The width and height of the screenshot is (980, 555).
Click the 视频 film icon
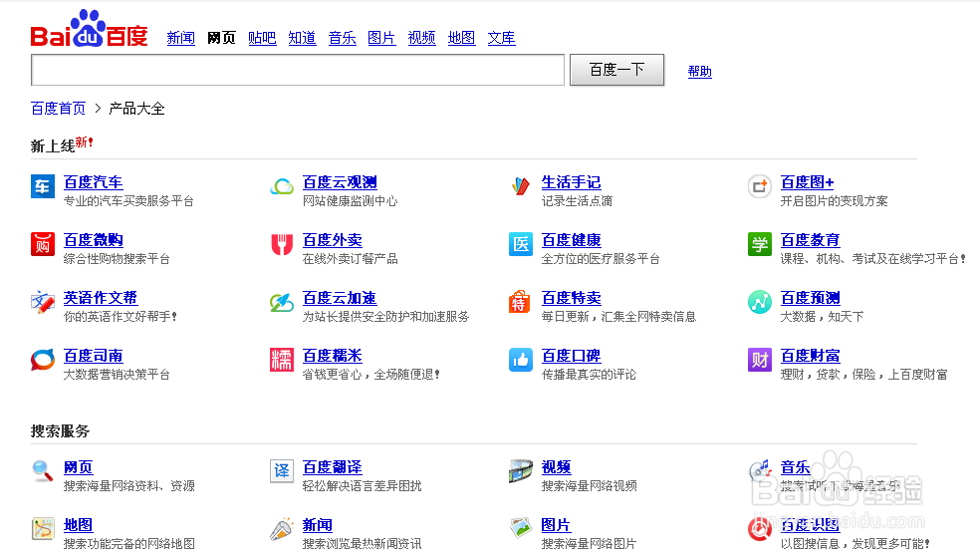click(520, 470)
